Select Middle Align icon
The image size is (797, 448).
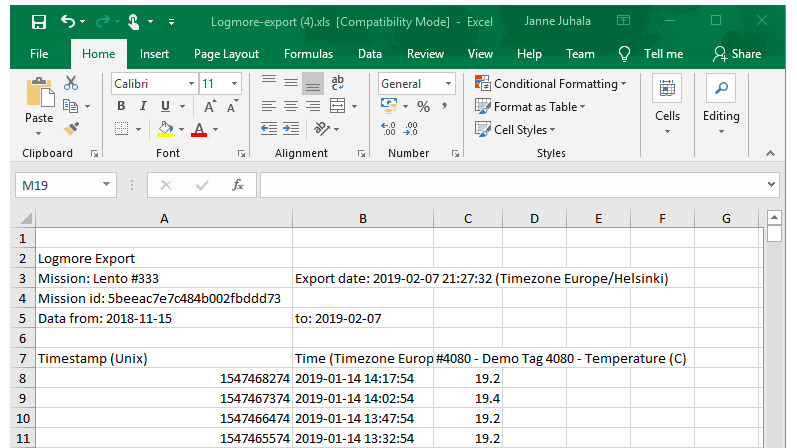coord(291,83)
